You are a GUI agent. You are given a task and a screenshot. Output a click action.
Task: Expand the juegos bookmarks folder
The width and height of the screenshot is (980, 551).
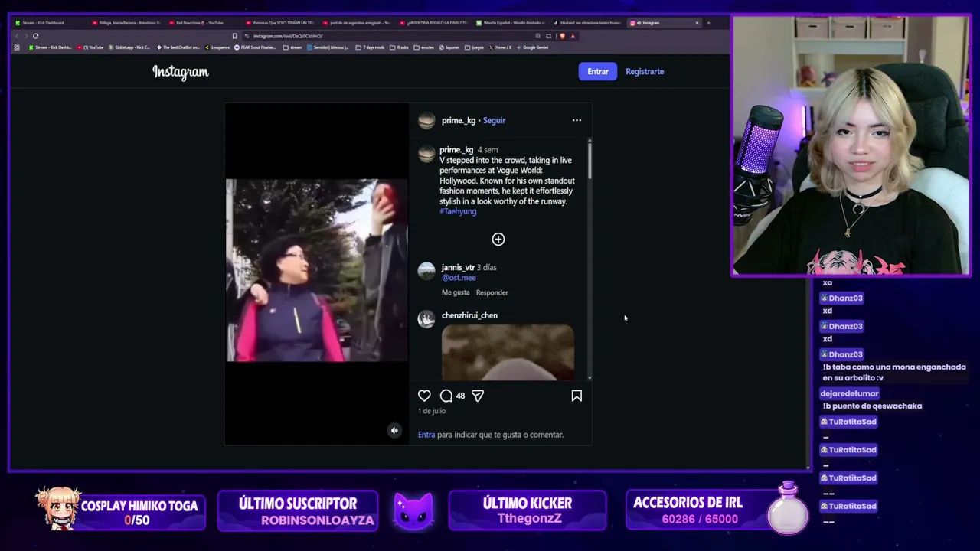475,47
